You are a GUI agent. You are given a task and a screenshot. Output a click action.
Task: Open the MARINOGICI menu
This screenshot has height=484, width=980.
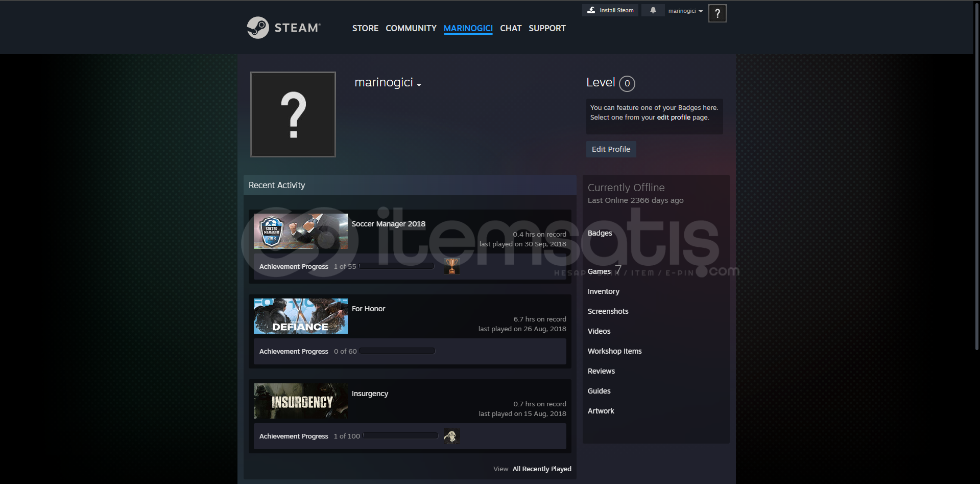[x=468, y=28]
